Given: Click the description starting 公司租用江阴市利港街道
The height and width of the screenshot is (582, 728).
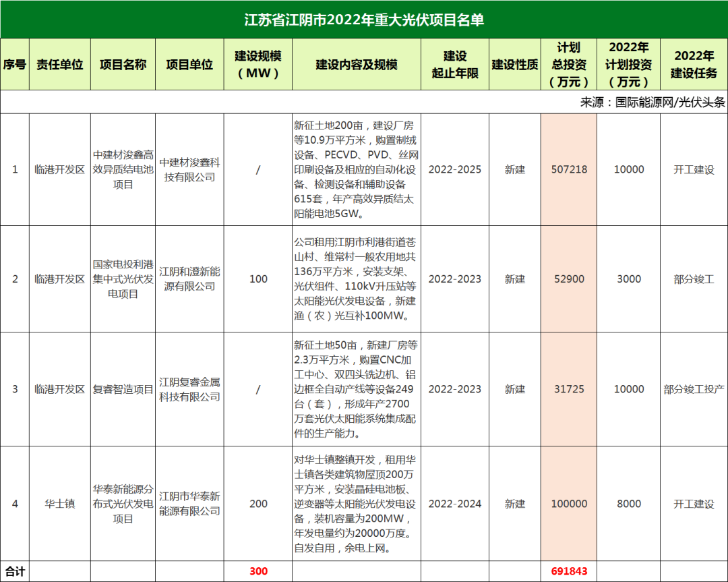Looking at the screenshot, I should (355, 279).
